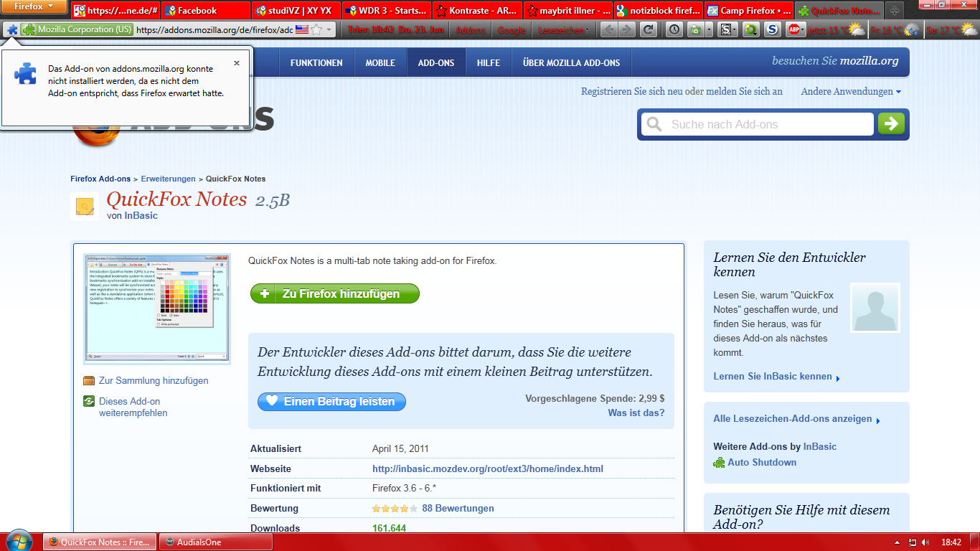Submit search with the green arrow button
Viewport: 980px width, 551px height.
[x=891, y=124]
